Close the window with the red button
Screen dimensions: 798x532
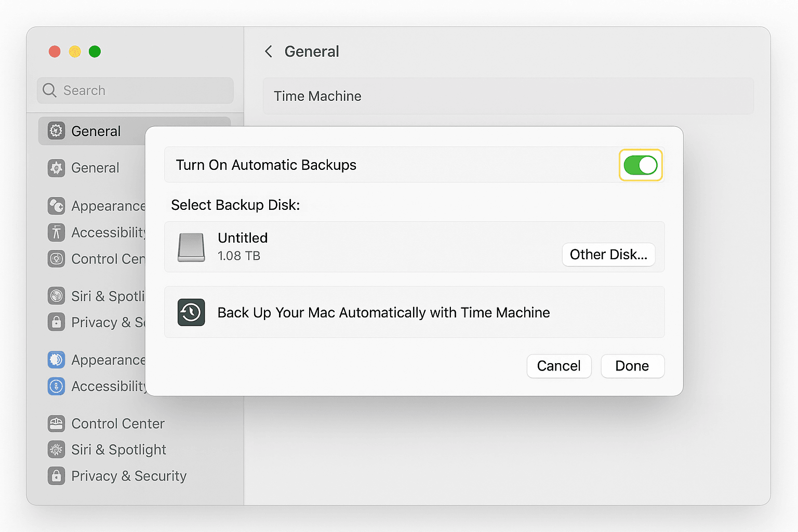(55, 51)
